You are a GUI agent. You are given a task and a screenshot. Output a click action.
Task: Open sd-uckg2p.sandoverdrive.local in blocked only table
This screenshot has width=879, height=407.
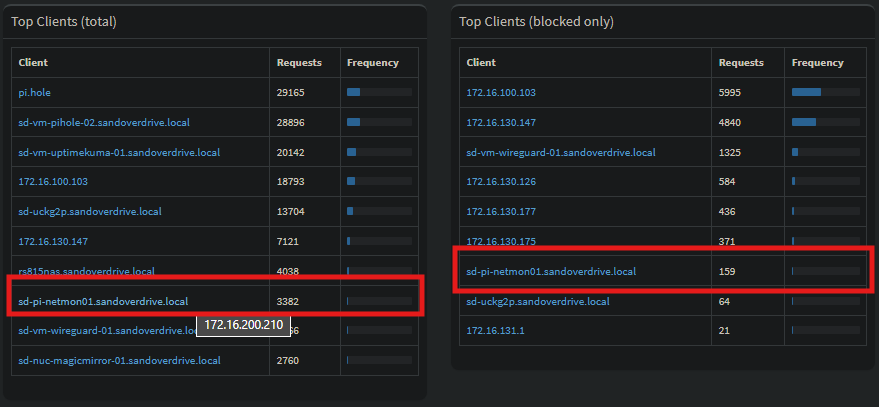pyautogui.click(x=538, y=301)
